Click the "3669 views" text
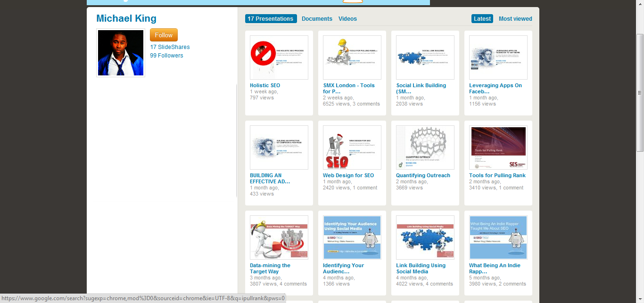 coord(409,188)
